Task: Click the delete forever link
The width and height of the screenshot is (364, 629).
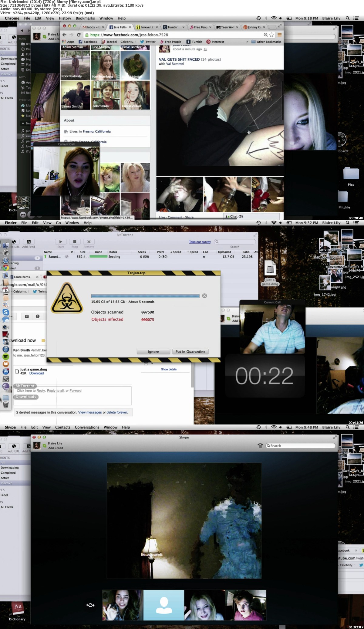Action: coord(117,412)
